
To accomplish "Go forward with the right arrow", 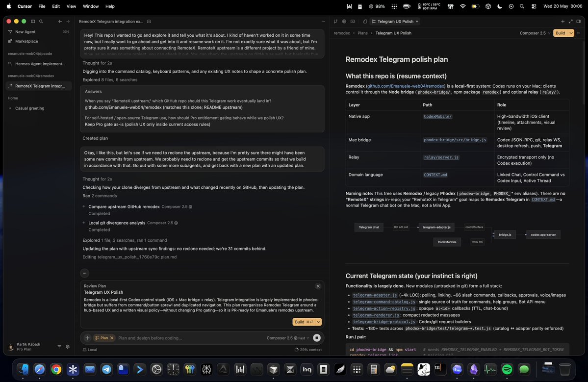I will [x=68, y=22].
